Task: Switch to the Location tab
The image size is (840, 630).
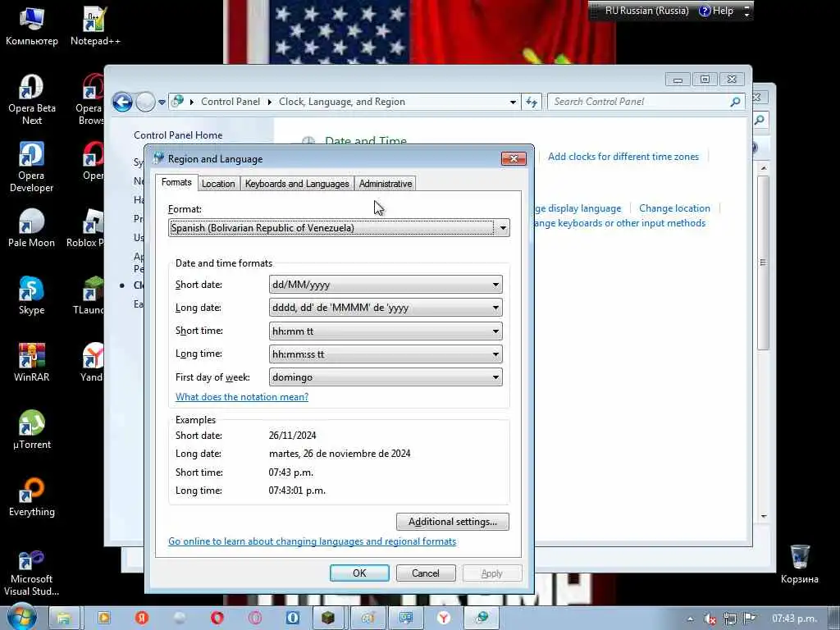Action: coord(218,184)
